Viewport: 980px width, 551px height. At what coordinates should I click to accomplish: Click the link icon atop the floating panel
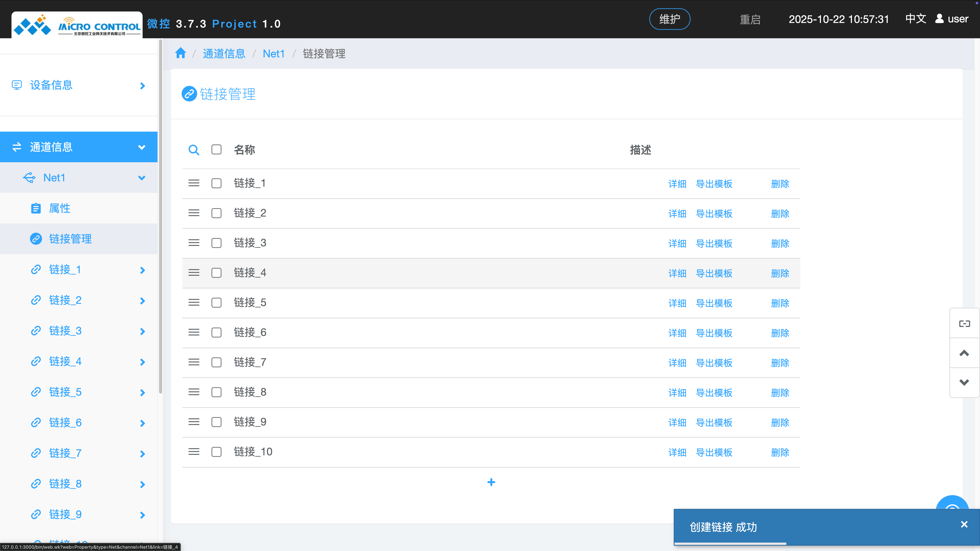click(x=964, y=324)
